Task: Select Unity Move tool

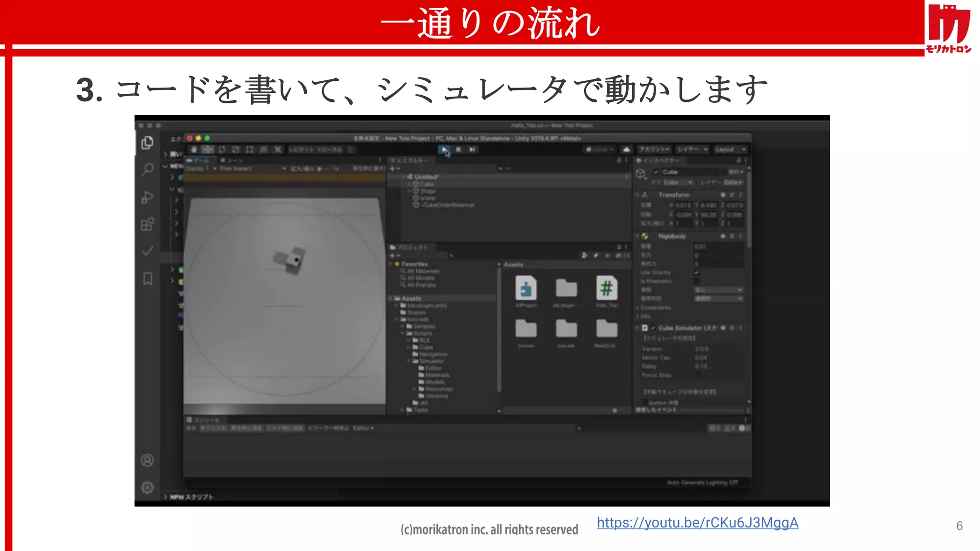Action: pos(208,150)
